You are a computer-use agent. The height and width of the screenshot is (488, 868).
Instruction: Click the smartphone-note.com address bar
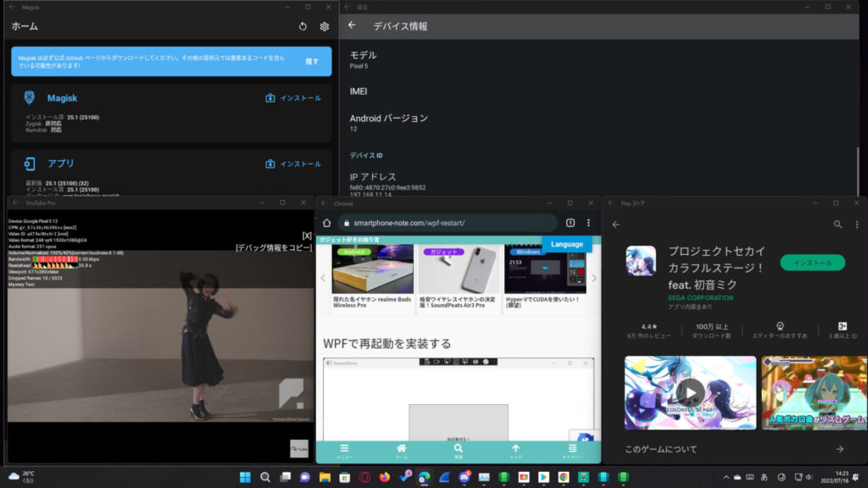coord(447,223)
